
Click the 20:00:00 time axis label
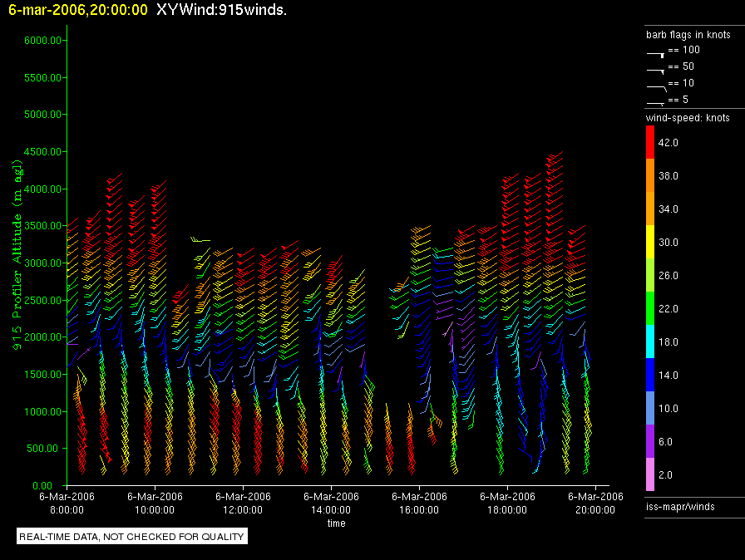click(x=595, y=509)
